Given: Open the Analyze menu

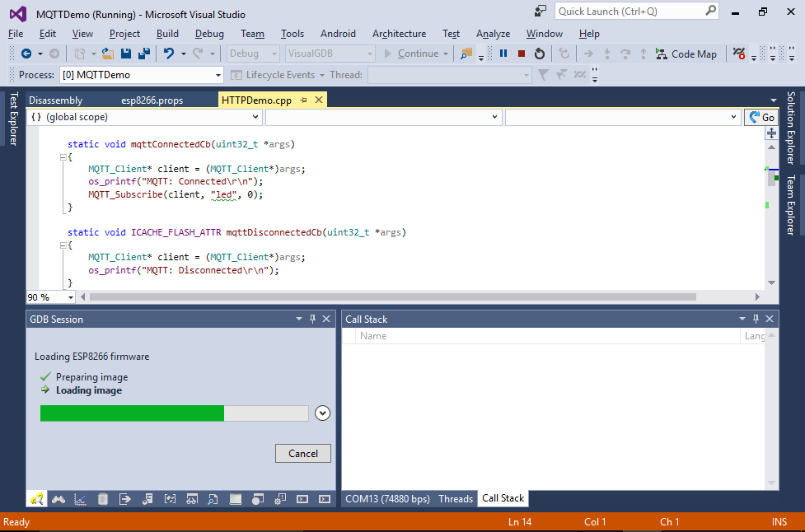Looking at the screenshot, I should [493, 34].
